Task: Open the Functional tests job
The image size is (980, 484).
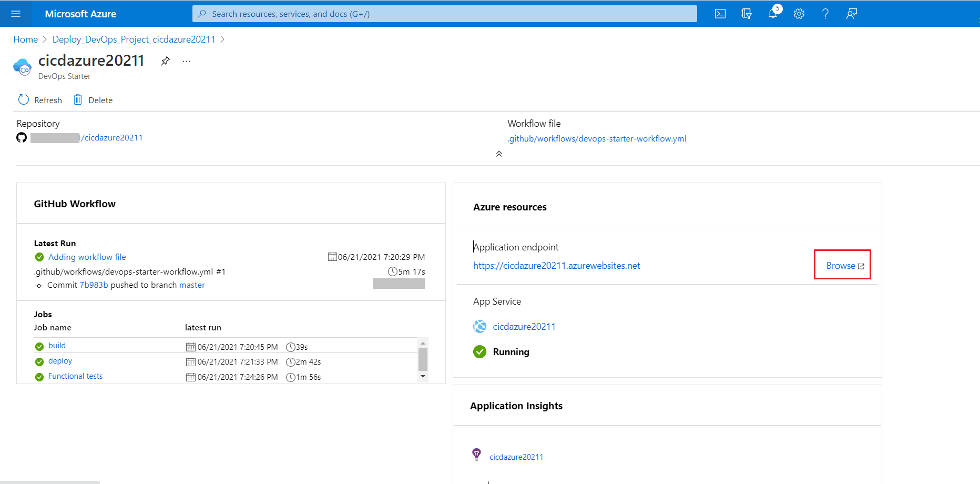Action: (x=75, y=376)
